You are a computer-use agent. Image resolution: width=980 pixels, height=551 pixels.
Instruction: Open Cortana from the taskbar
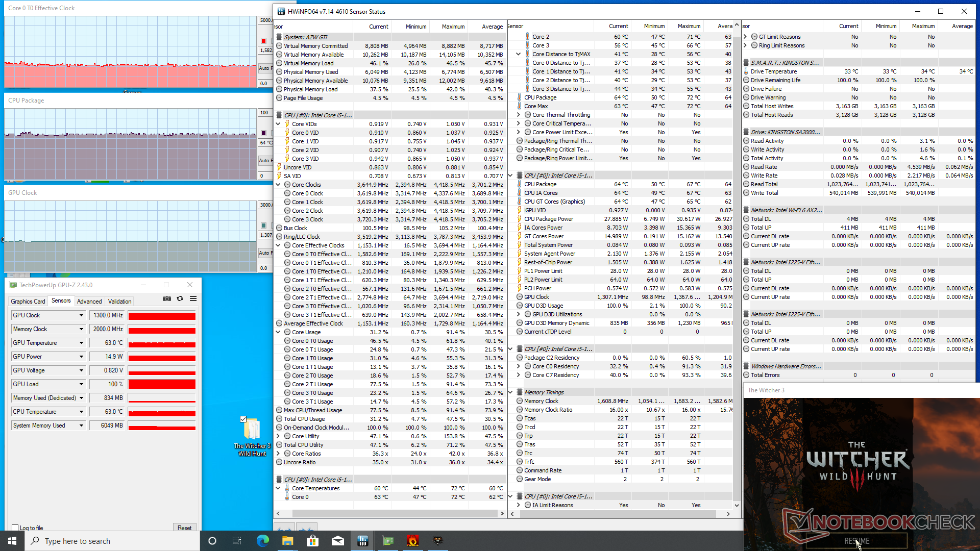coord(212,541)
